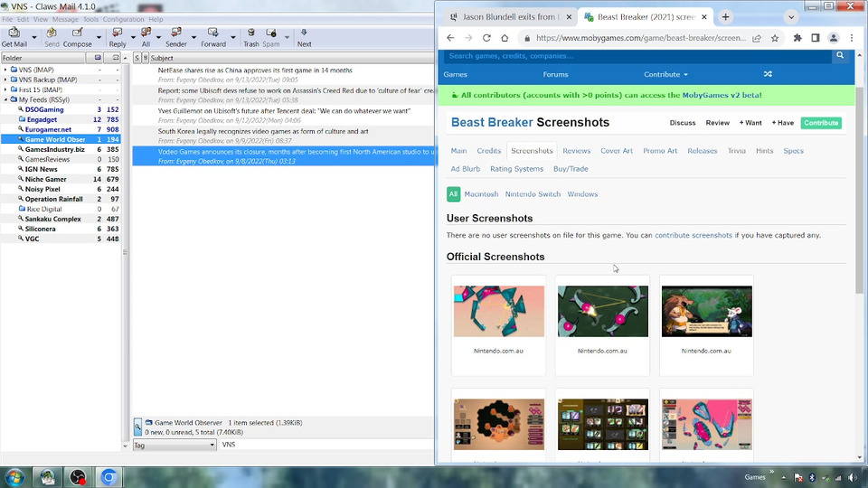Expand the VNS Backup (IMAP) folder
The image size is (868, 488).
point(5,80)
